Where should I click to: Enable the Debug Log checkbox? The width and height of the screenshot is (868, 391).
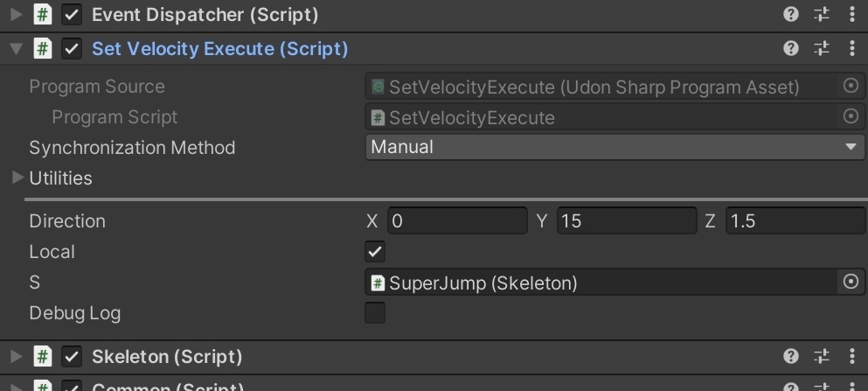(375, 313)
